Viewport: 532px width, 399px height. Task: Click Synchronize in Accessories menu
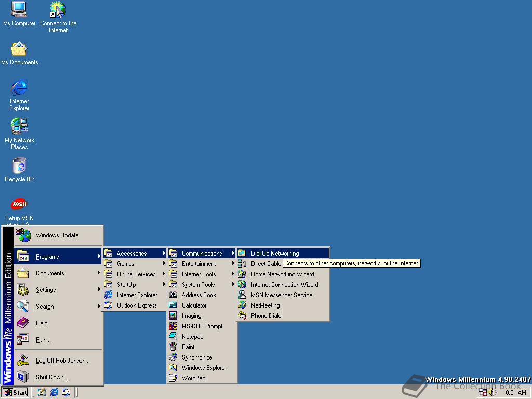[x=202, y=357]
